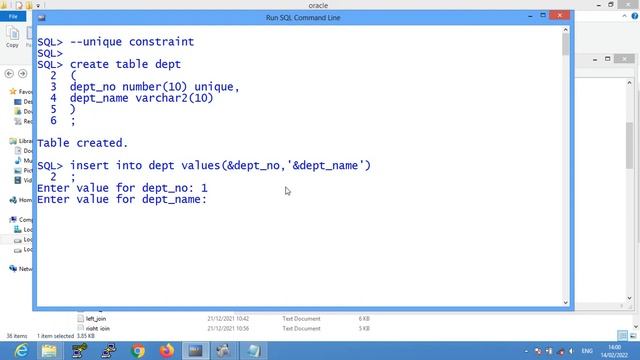Image resolution: width=640 pixels, height=360 pixels.
Task: Select Desktop folder icon in sidebar
Action: [18, 102]
